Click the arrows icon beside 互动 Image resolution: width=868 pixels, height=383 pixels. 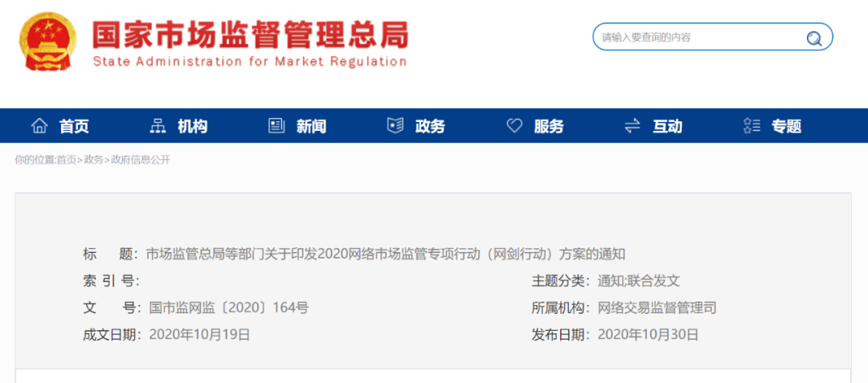[x=633, y=126]
